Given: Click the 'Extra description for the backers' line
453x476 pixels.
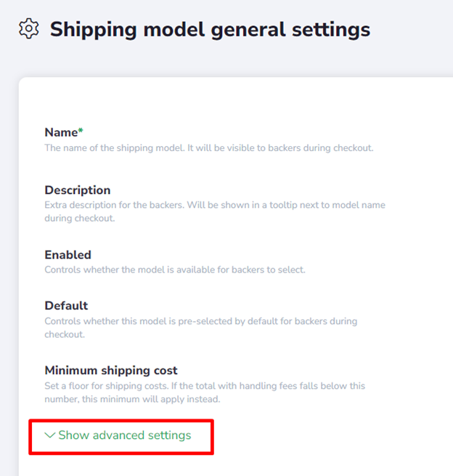Looking at the screenshot, I should coord(215,205).
